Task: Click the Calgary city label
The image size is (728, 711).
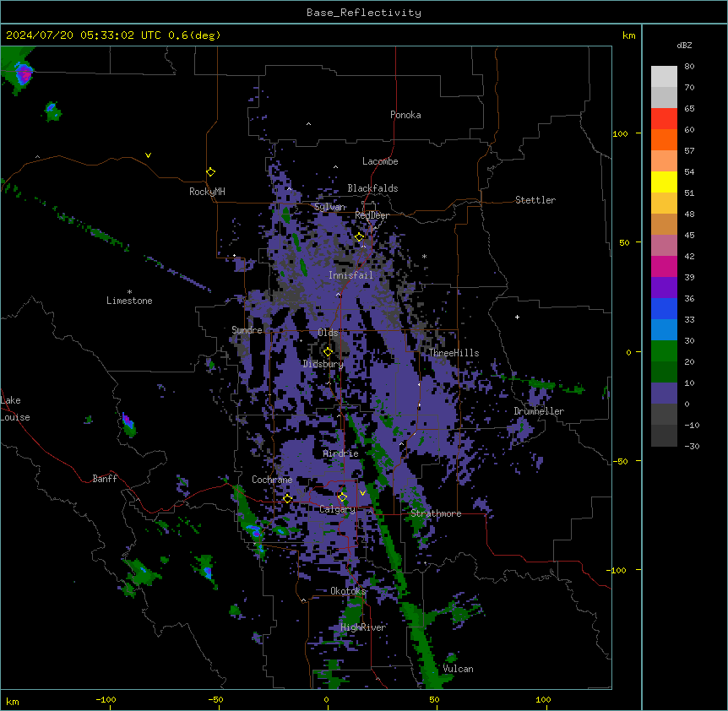Action: click(338, 509)
